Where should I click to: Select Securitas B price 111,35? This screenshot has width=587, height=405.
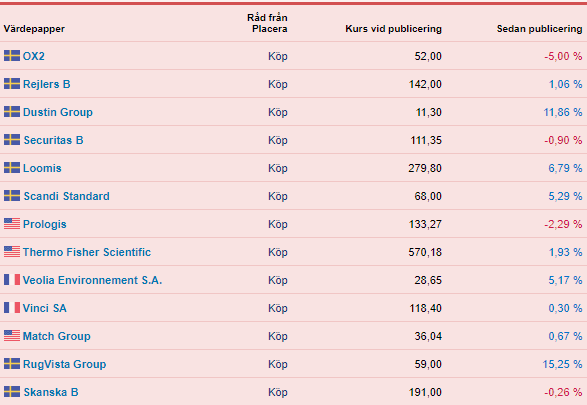coord(426,140)
